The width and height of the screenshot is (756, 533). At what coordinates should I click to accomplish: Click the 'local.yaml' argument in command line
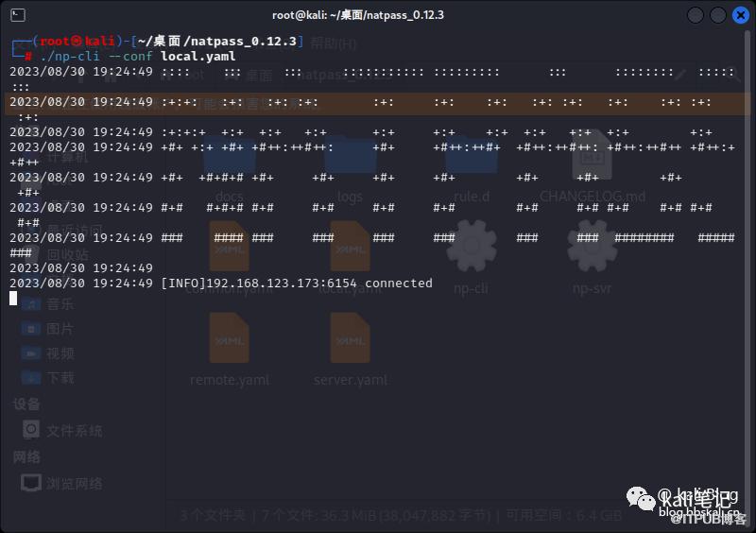[198, 57]
